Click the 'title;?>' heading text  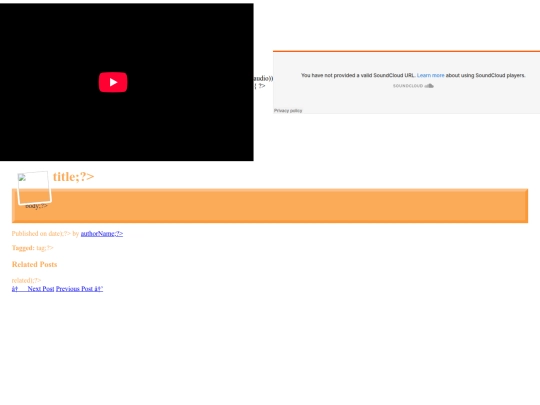[73, 177]
